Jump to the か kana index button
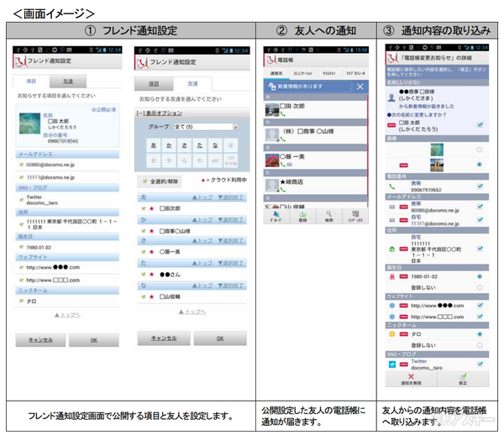Image resolution: width=504 pixels, height=435 pixels. [x=169, y=145]
